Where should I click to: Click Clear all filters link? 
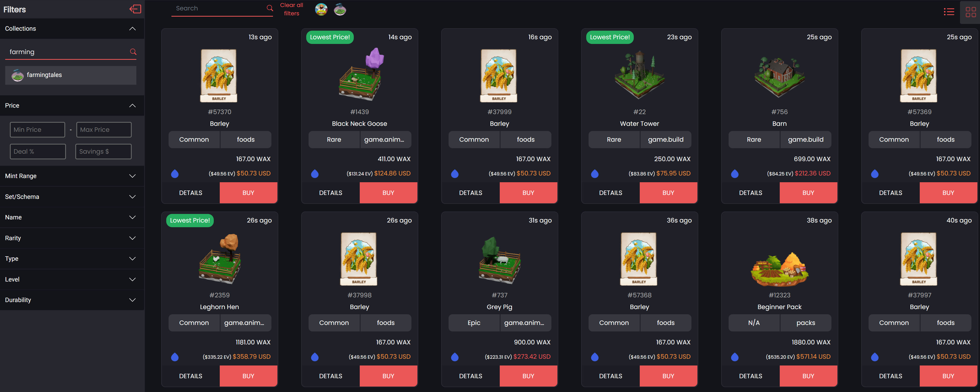pos(291,9)
